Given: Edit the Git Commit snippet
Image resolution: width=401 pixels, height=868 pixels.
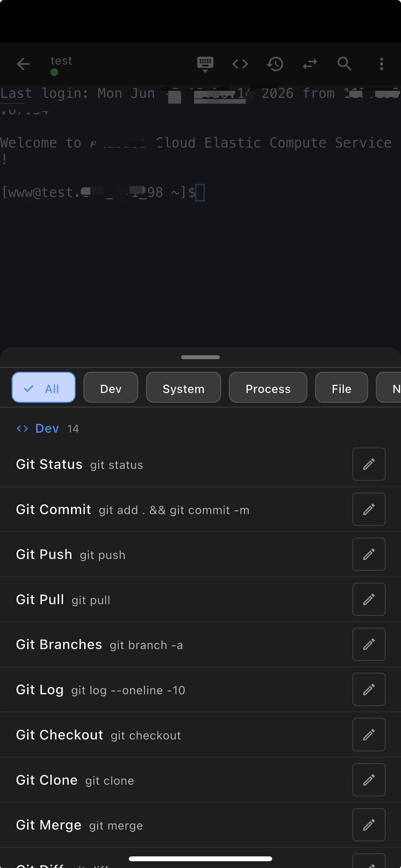Looking at the screenshot, I should click(x=369, y=509).
